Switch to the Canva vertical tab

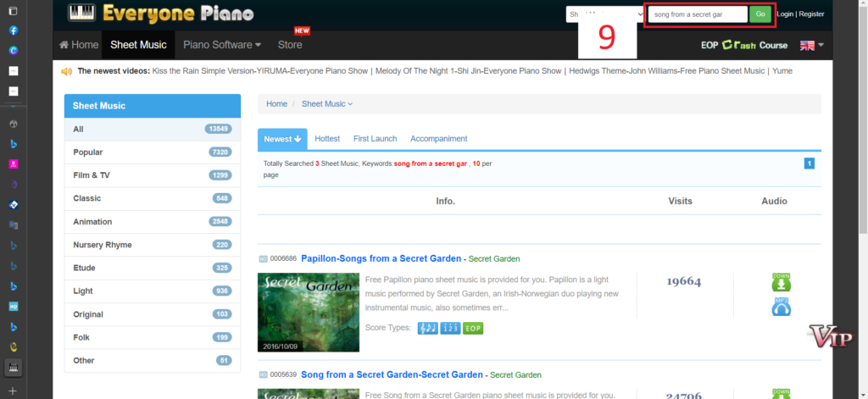[14, 50]
